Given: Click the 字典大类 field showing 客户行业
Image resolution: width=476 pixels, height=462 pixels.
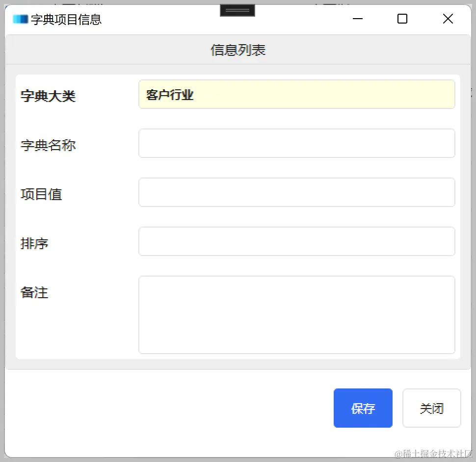Looking at the screenshot, I should pos(296,94).
